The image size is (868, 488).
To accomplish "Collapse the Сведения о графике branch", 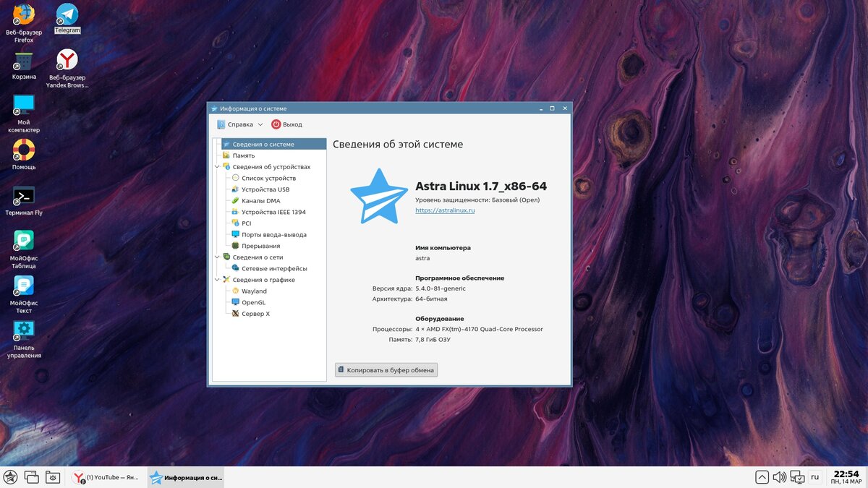I will point(217,280).
